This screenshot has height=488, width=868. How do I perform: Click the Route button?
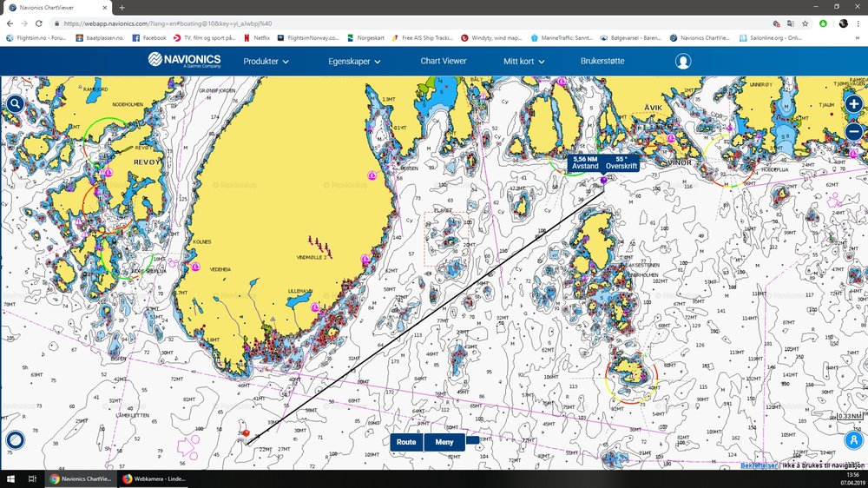point(406,442)
